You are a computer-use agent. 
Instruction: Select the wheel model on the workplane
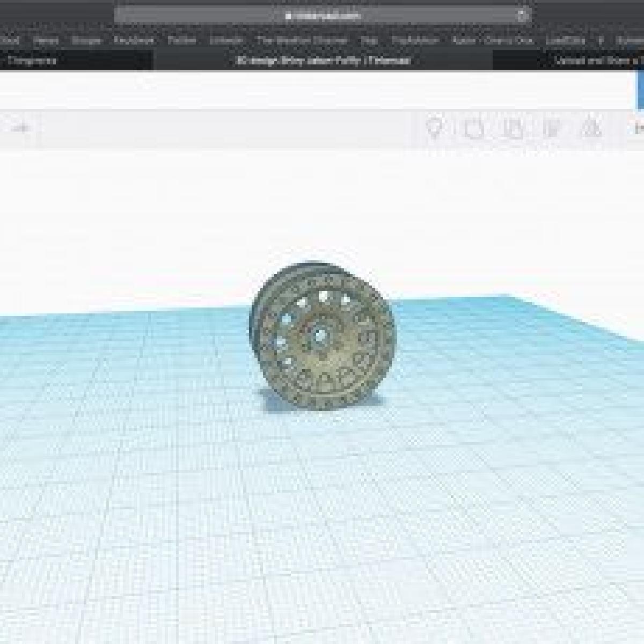[x=322, y=335]
